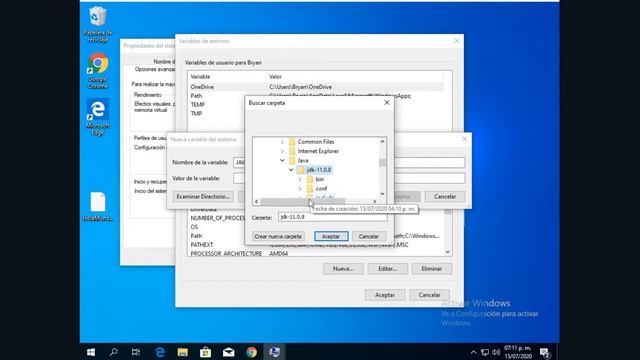
Task: Select the PATHEXT system variable row
Action: click(316, 244)
